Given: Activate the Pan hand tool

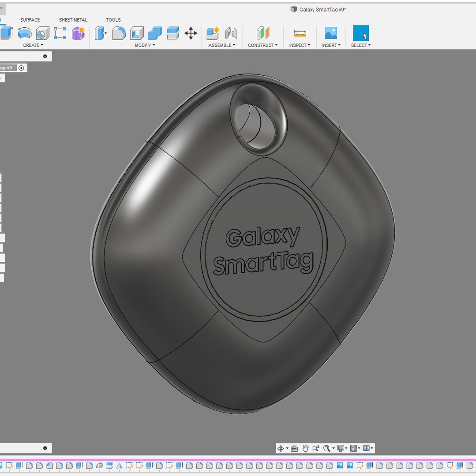Looking at the screenshot, I should pos(305,448).
